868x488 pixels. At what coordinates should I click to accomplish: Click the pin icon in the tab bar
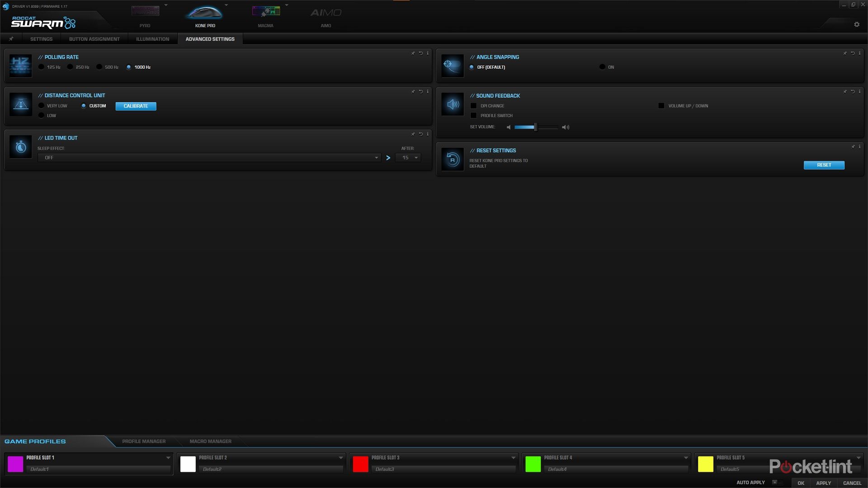tap(11, 39)
